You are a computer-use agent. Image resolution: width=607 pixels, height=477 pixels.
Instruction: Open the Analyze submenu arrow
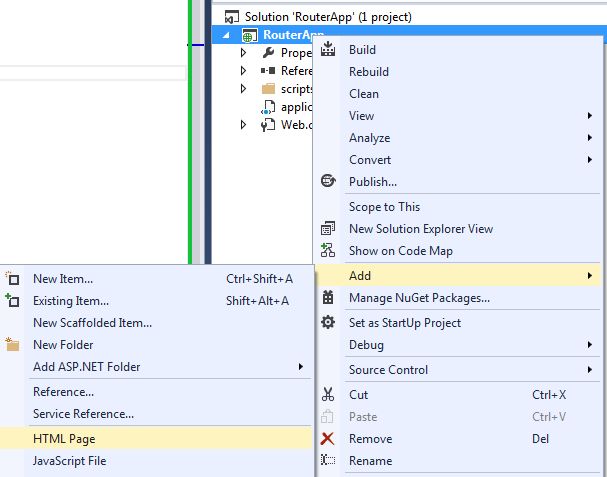tap(590, 137)
